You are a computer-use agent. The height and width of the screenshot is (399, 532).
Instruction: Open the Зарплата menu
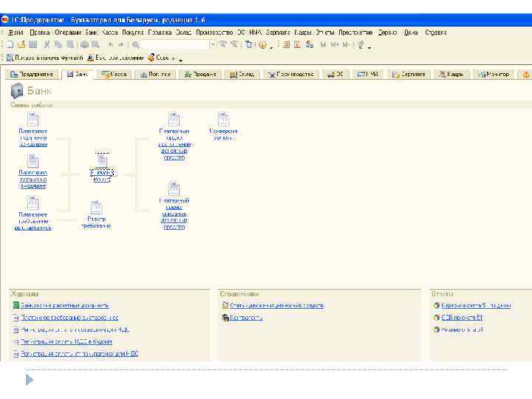(278, 33)
